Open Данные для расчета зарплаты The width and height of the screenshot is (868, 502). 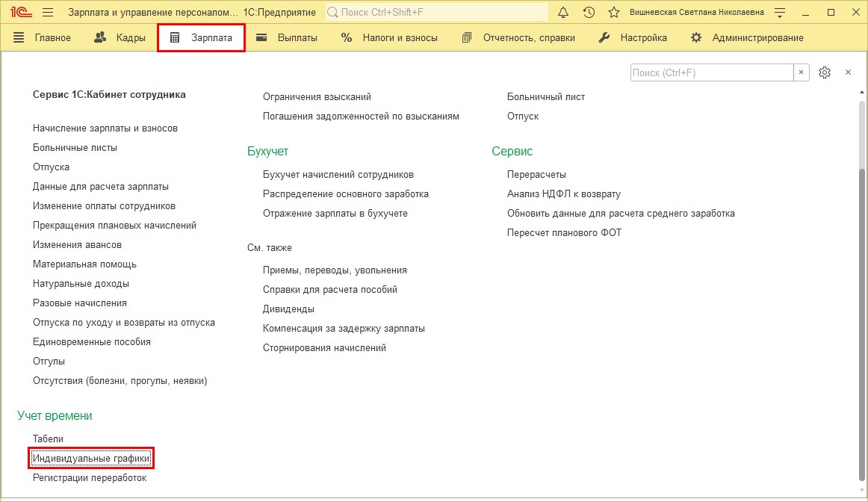coord(101,187)
